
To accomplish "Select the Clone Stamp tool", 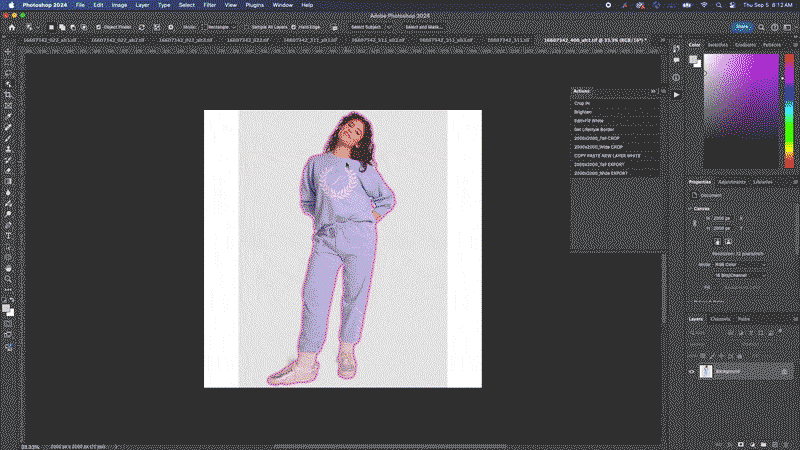I will click(x=8, y=149).
